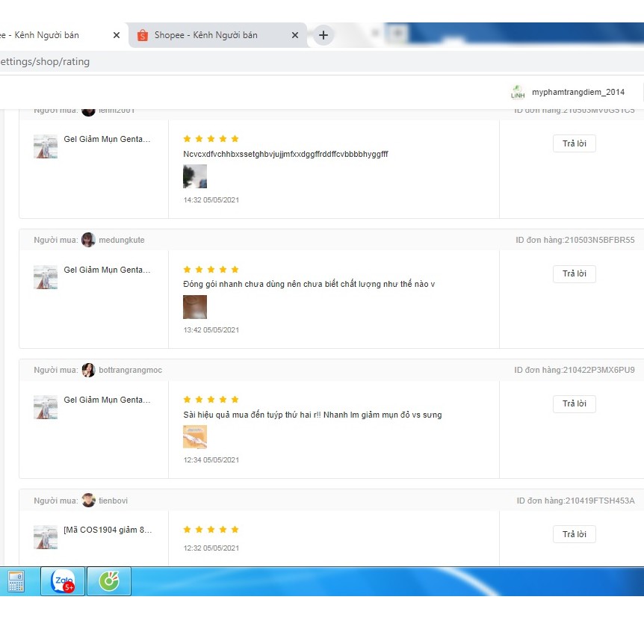The width and height of the screenshot is (644, 644).
Task: View bottrangrangmoc's review photo
Action: click(195, 437)
